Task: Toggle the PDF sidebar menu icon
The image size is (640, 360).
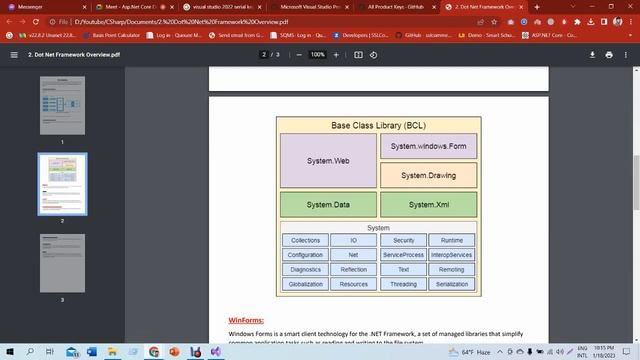Action: pyautogui.click(x=14, y=55)
